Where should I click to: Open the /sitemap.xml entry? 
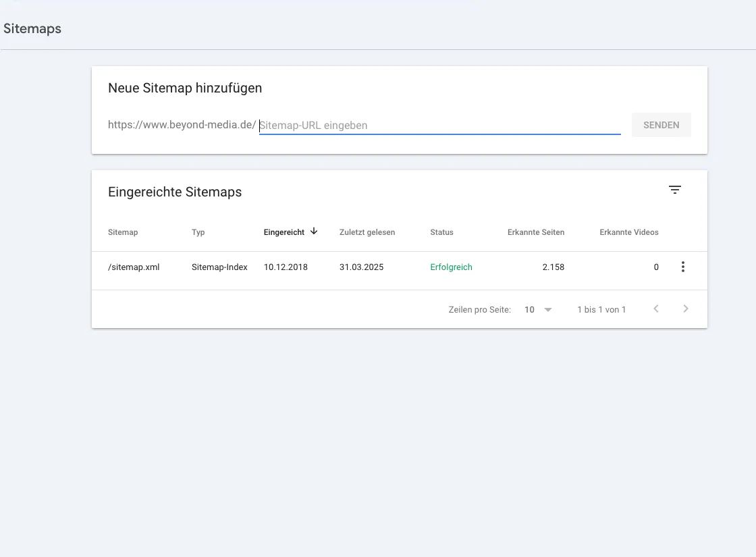point(134,267)
